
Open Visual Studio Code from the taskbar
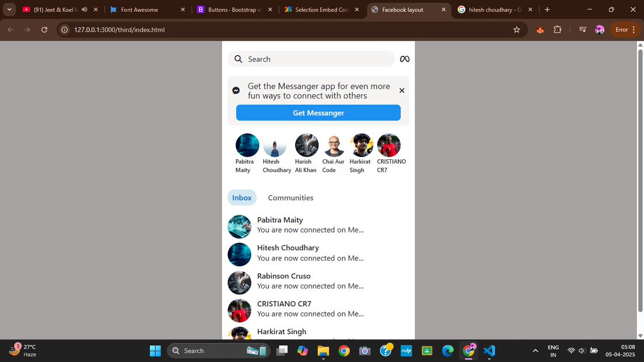[489, 350]
